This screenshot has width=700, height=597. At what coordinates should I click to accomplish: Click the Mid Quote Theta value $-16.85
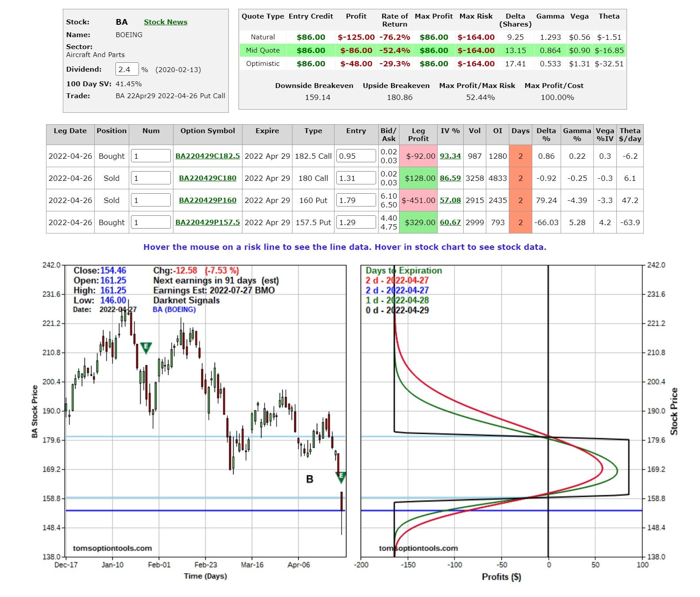click(609, 50)
